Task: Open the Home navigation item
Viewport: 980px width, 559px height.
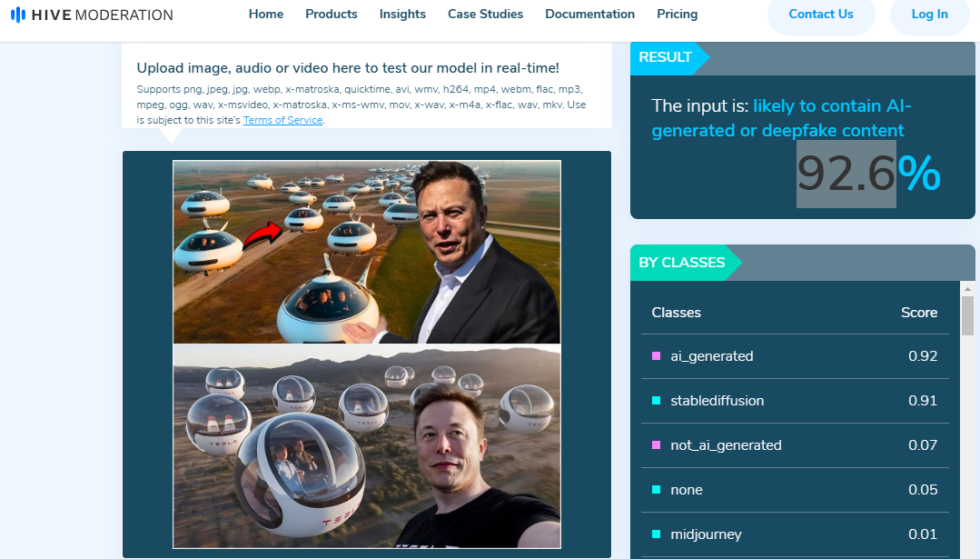Action: 266,15
